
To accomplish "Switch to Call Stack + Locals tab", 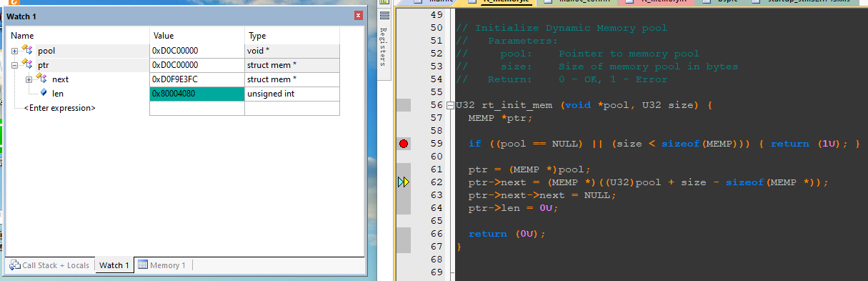I will pos(49,265).
